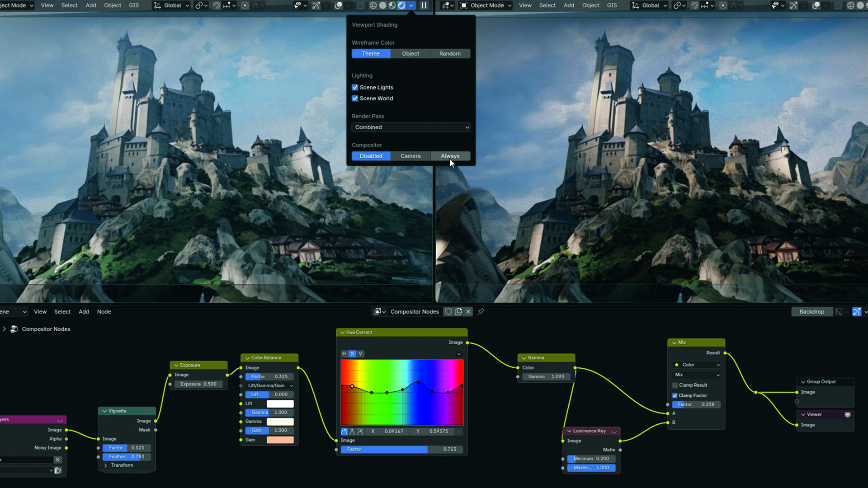The height and width of the screenshot is (488, 868).
Task: Open shading options dropdown arrow in left viewport
Action: click(x=411, y=5)
